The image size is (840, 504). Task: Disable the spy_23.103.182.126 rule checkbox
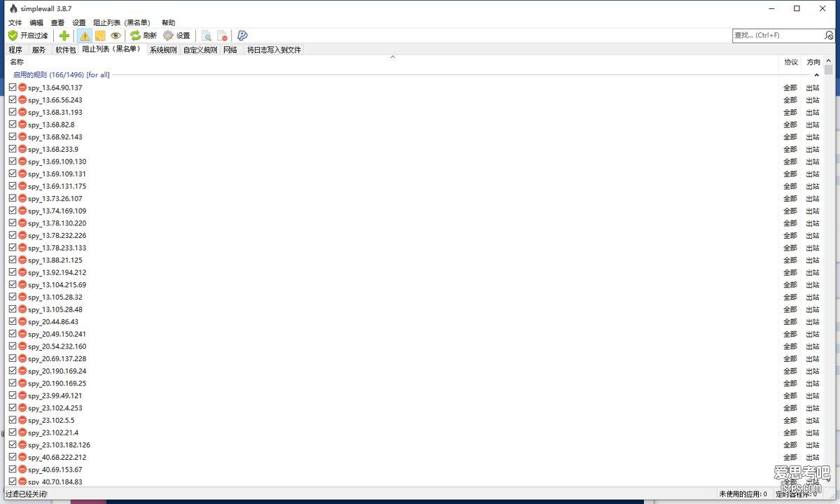click(x=13, y=444)
